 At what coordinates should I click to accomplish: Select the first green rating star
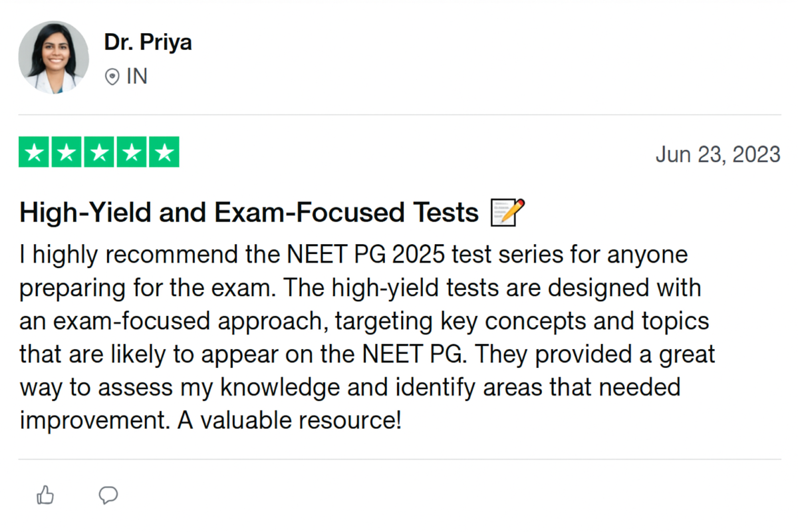pyautogui.click(x=35, y=152)
